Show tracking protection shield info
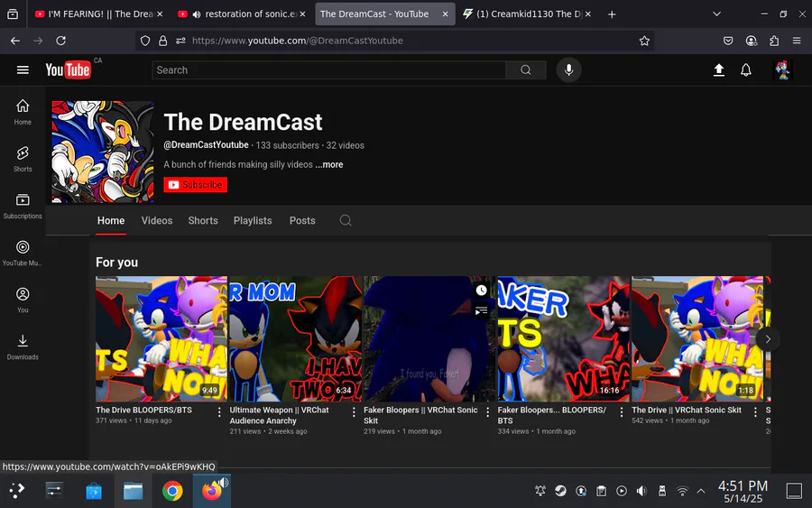812x508 pixels. click(145, 41)
